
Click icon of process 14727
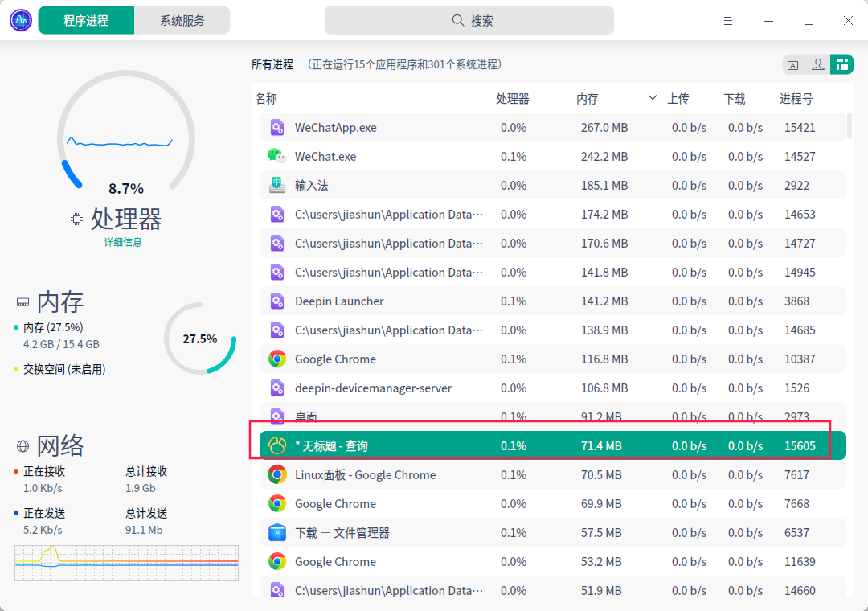click(277, 243)
